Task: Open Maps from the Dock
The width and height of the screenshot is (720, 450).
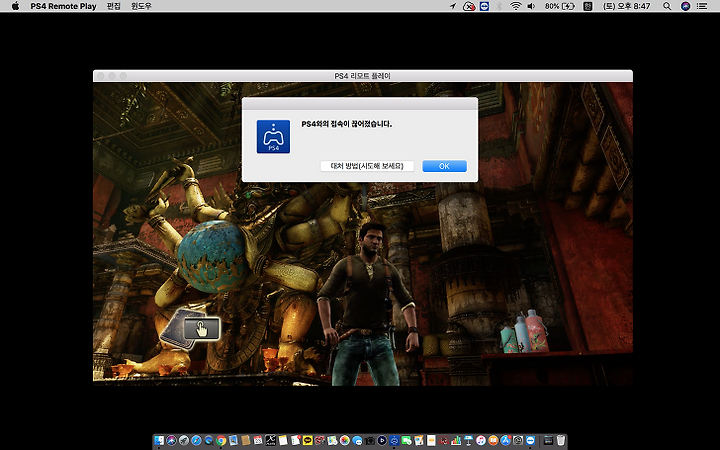Action: click(332, 440)
